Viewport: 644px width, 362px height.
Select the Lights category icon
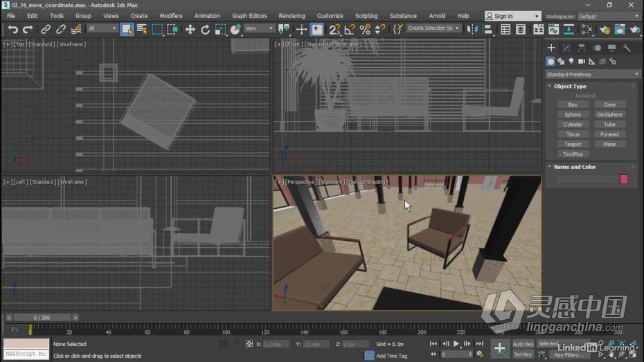(571, 61)
